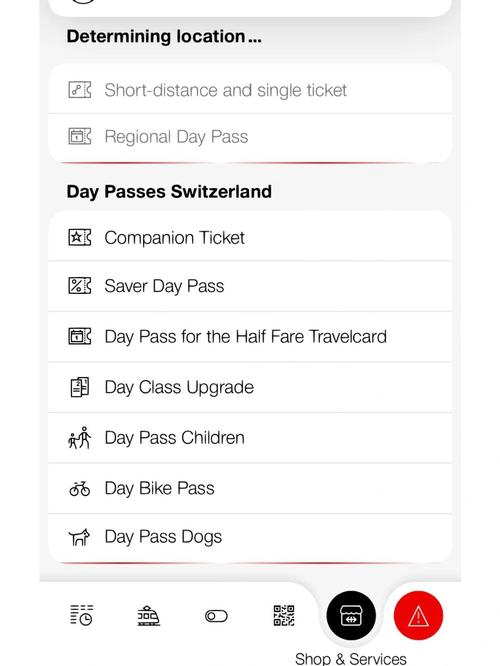Select Short-distance and single ticket option
This screenshot has width=500, height=666.
pos(250,89)
